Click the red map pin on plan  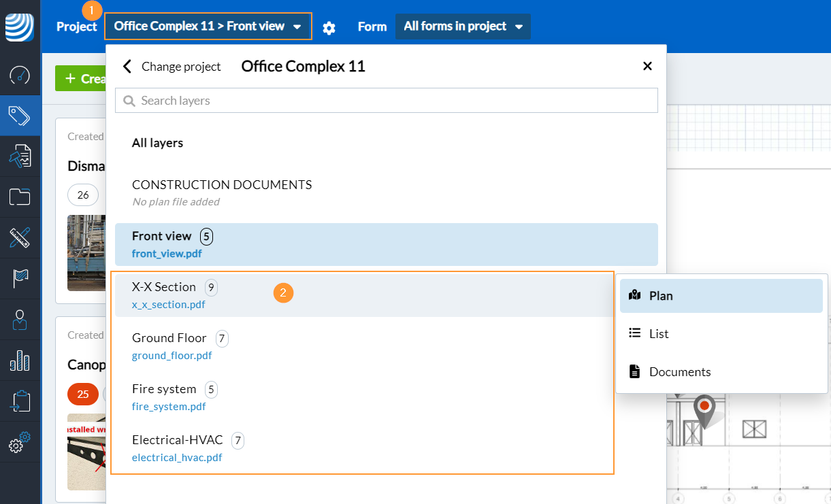pyautogui.click(x=704, y=407)
